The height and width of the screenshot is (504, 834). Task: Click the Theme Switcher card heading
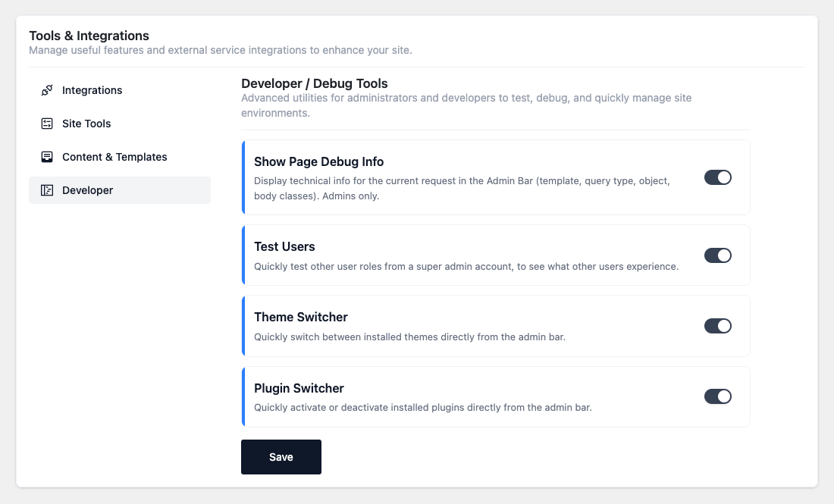point(301,317)
